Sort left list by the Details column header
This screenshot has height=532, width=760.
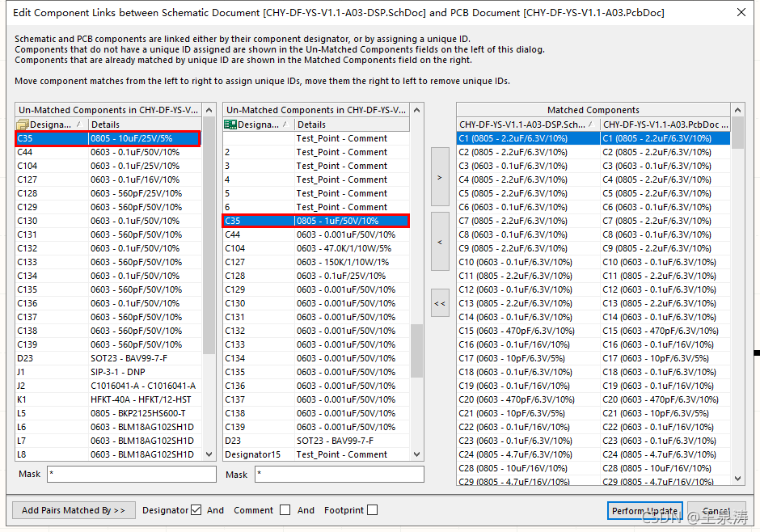[x=143, y=125]
